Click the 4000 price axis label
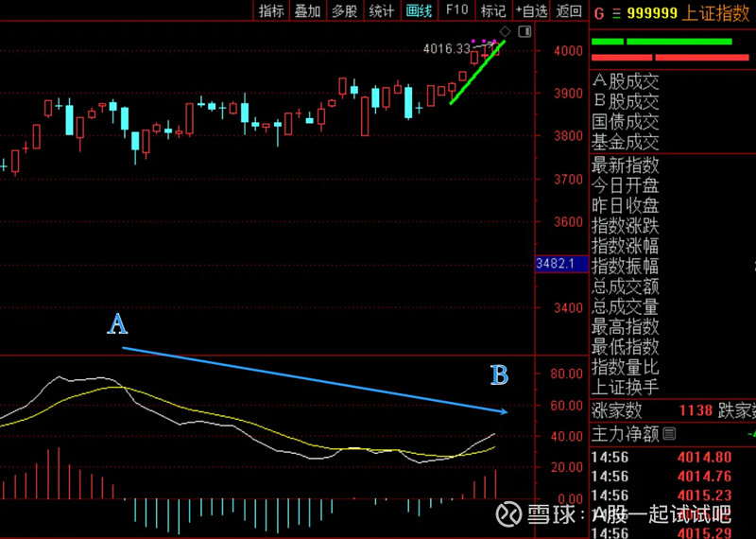 569,51
